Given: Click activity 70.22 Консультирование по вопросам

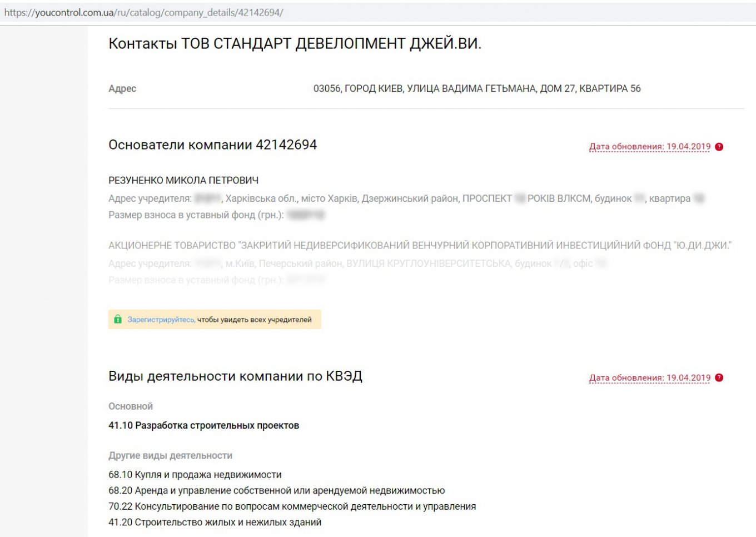Looking at the screenshot, I should coord(292,506).
